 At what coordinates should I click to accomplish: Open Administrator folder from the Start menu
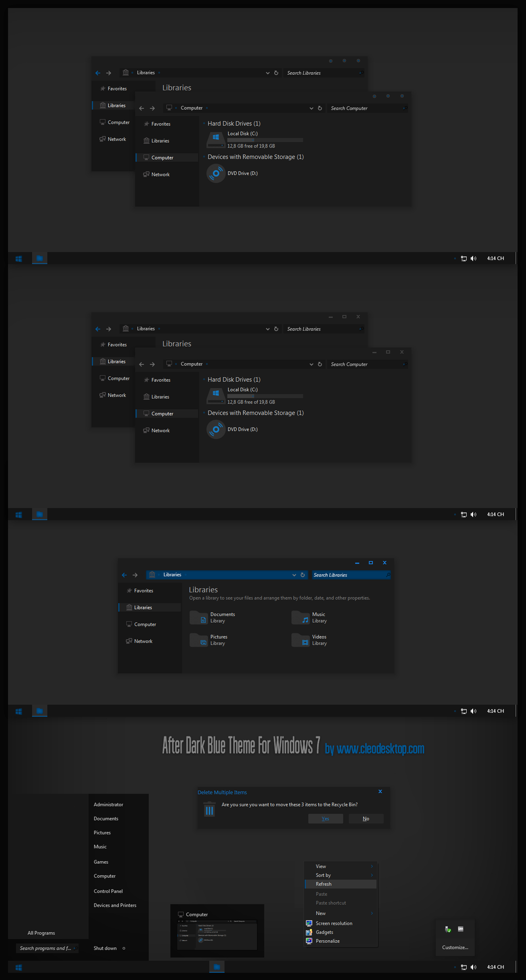pos(108,805)
